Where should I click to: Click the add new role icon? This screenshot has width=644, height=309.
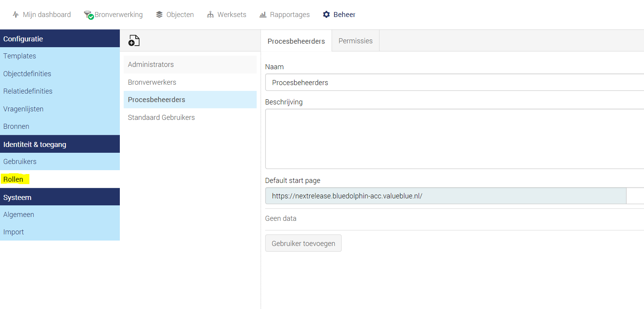click(134, 41)
